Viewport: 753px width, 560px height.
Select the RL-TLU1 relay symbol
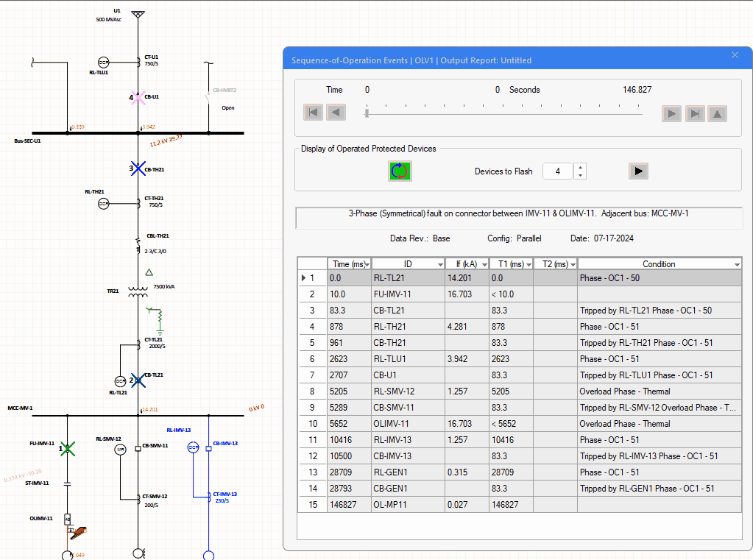tap(104, 63)
